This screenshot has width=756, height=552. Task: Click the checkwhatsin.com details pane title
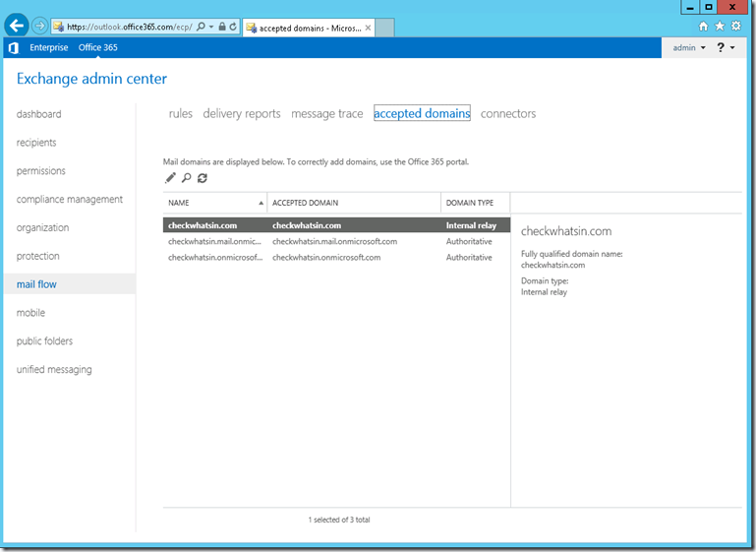(566, 231)
